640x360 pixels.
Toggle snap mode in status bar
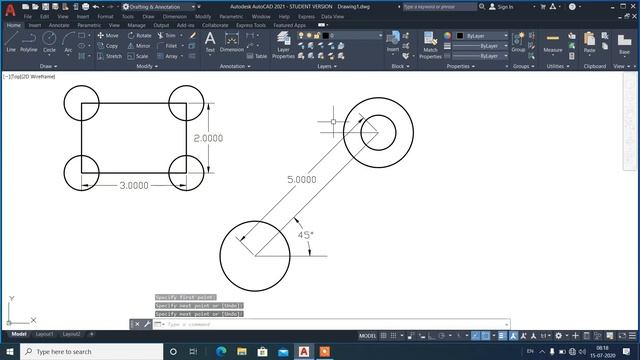(x=393, y=336)
